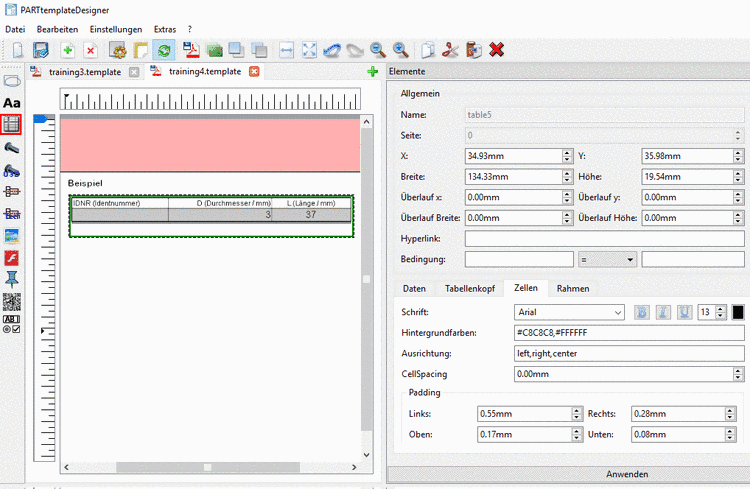Open the Extras menu

(165, 29)
